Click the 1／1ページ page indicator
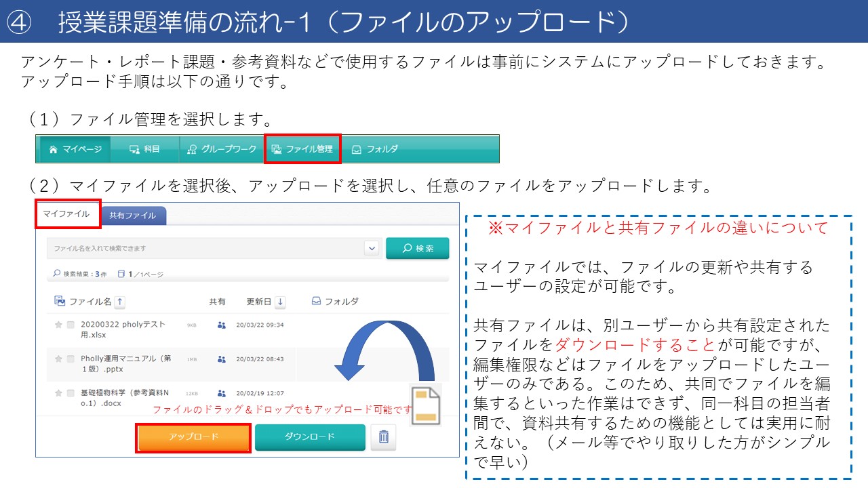The image size is (868, 488). (141, 274)
